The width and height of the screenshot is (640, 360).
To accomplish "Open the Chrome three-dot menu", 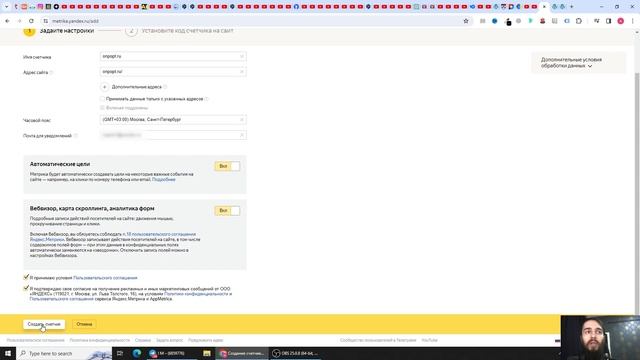I will 633,21.
